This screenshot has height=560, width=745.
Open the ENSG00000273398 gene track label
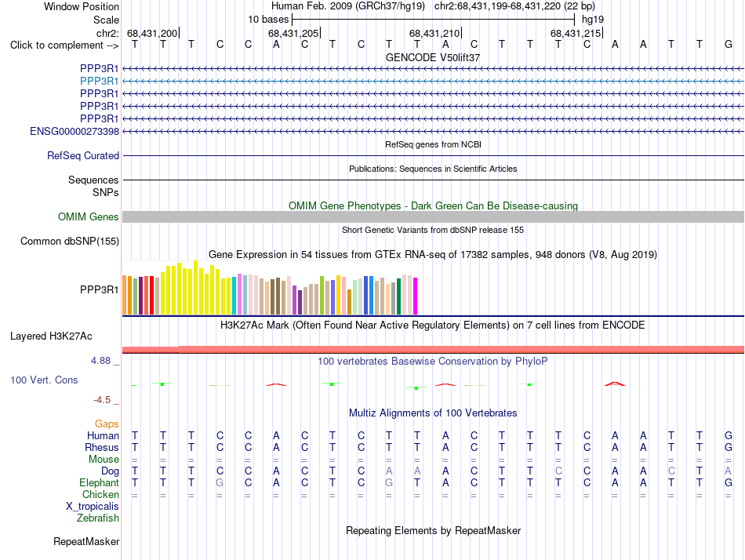pos(74,131)
